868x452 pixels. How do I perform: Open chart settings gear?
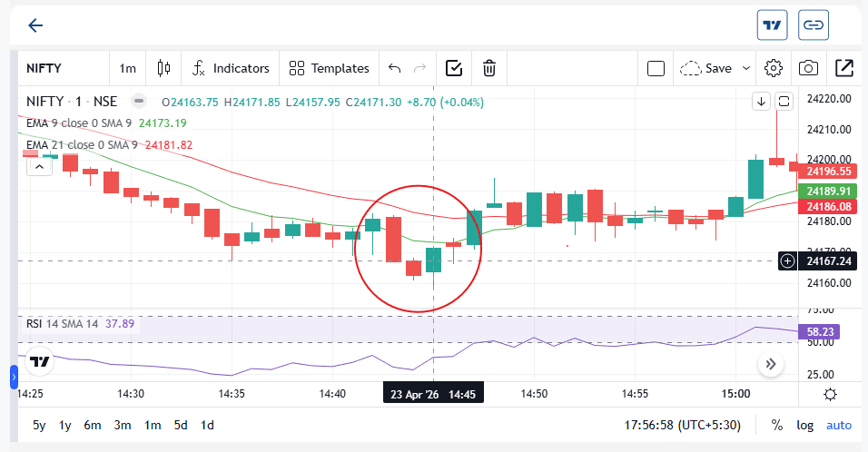point(774,68)
